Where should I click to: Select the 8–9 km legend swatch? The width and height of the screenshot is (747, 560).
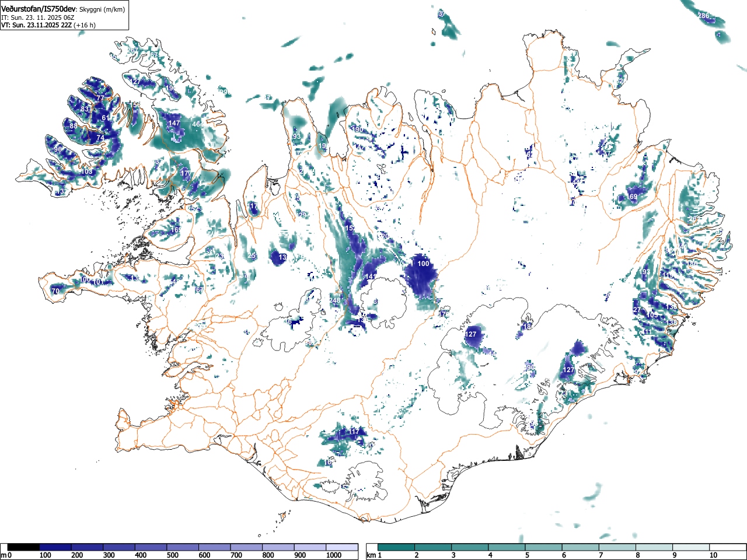pyautogui.click(x=654, y=547)
